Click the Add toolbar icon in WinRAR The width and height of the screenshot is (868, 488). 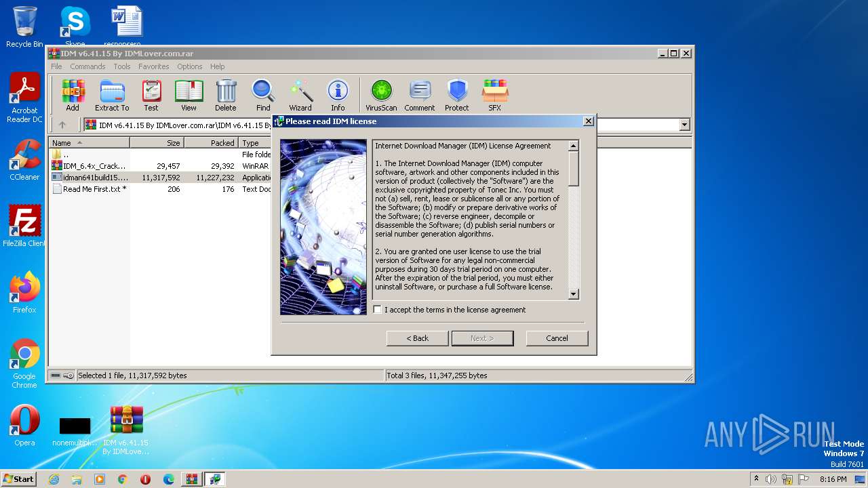(73, 95)
